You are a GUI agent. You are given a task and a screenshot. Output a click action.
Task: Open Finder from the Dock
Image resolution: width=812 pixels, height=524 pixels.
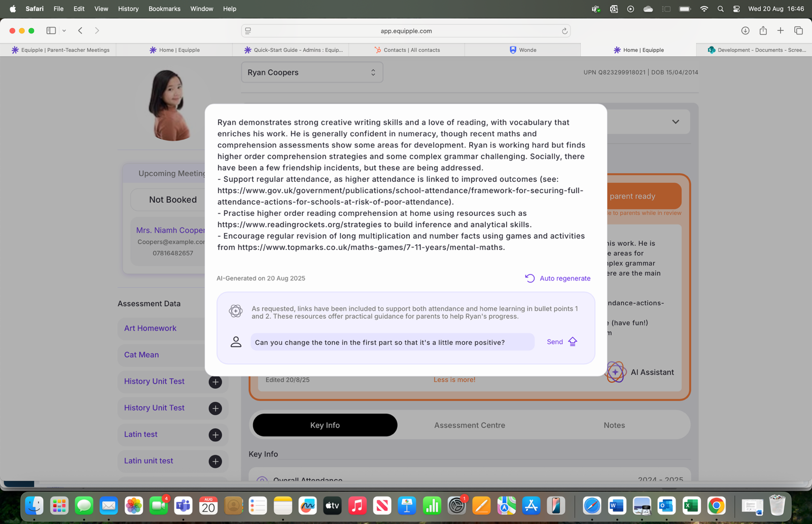tap(34, 505)
